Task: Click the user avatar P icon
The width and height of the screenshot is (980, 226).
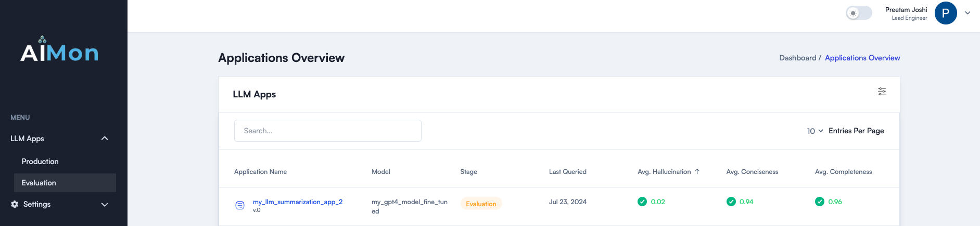Action: pyautogui.click(x=945, y=14)
